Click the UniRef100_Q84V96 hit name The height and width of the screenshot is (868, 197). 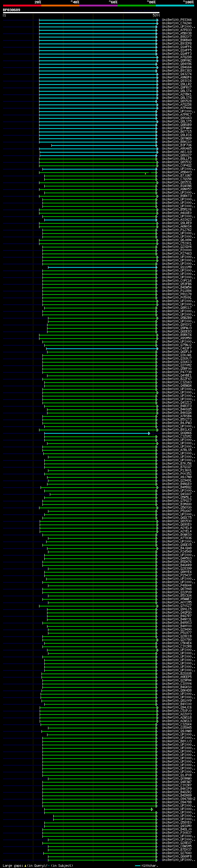[x=176, y=64]
